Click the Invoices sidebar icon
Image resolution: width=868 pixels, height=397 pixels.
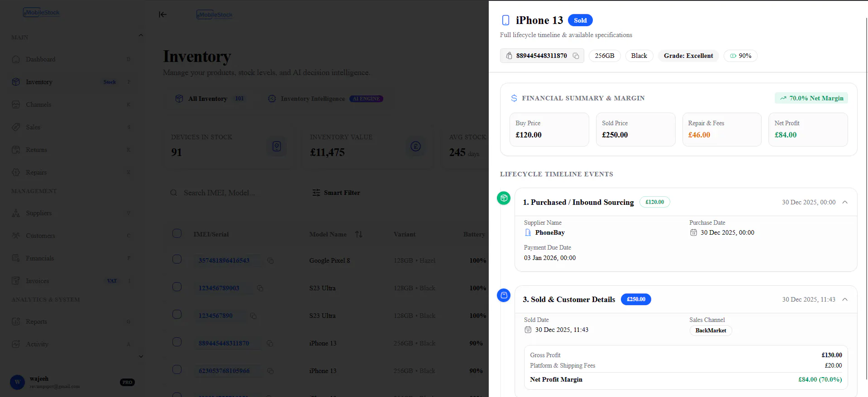[16, 281]
